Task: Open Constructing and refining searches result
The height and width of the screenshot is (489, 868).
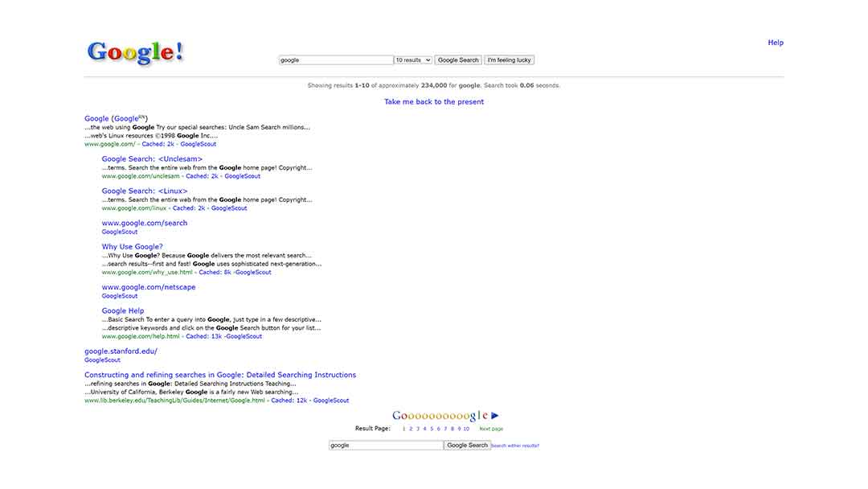Action: [219, 375]
